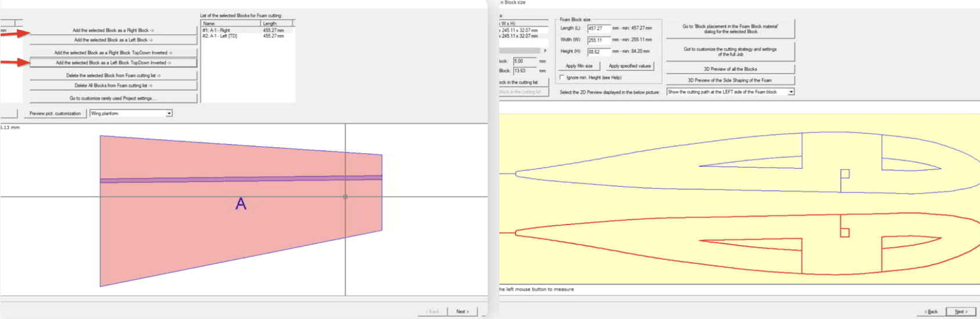Click the Apply specified values button
Screen dimensions: 980x319
click(629, 66)
